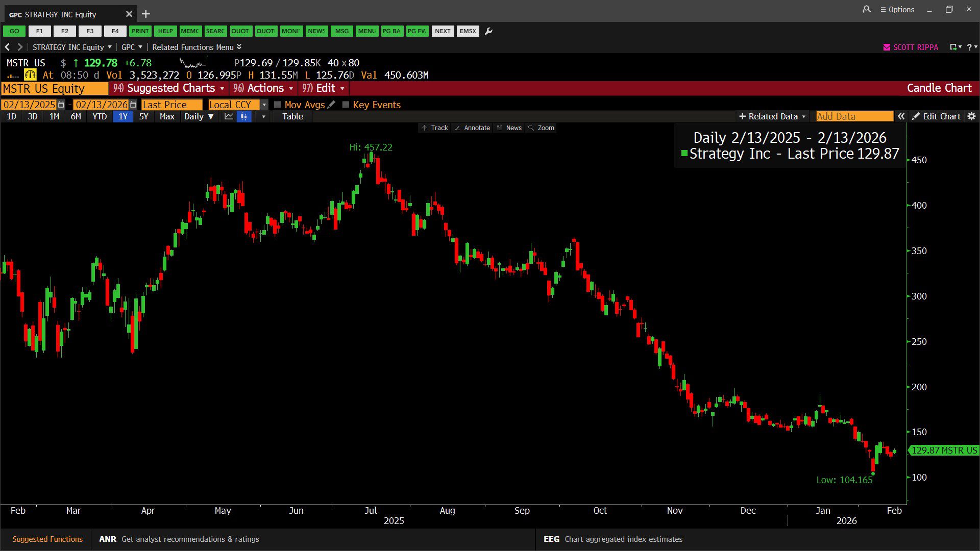Click the F4 function key
This screenshot has width=980, height=551.
coord(115,31)
